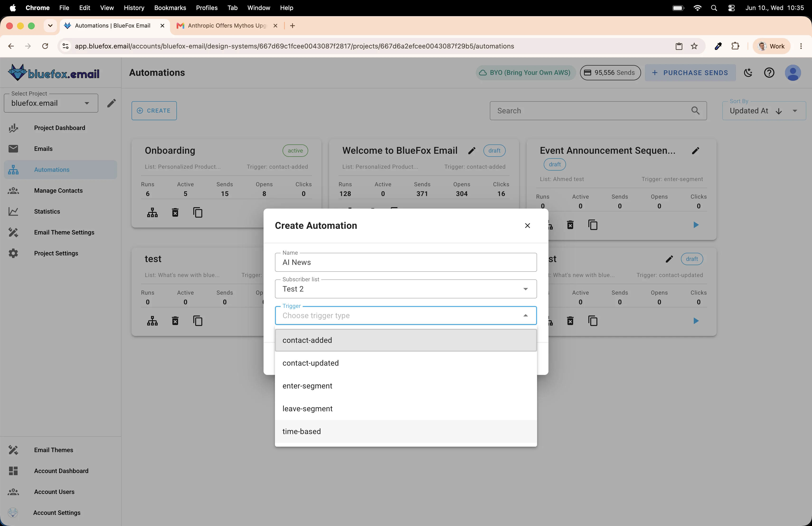Open Account Dashboard in sidebar
This screenshot has width=812, height=526.
60,471
